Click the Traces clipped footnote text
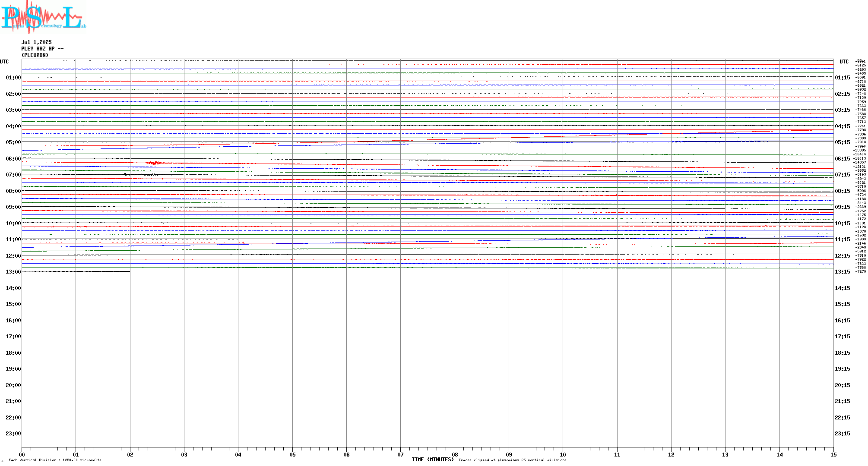This screenshot has height=466, width=868. 513,460
